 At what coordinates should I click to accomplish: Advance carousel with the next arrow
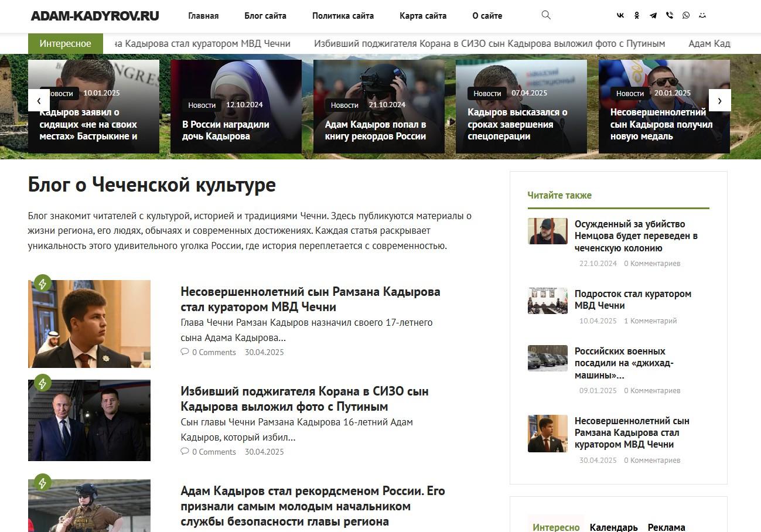click(720, 100)
